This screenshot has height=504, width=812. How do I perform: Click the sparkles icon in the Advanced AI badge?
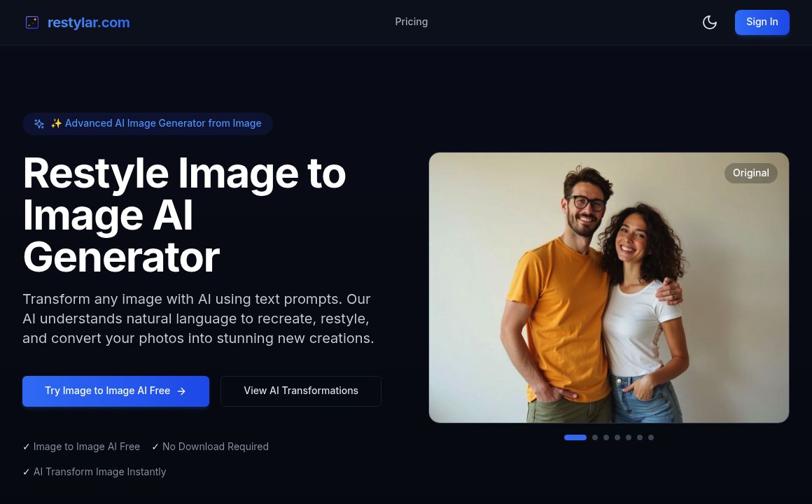pos(39,124)
